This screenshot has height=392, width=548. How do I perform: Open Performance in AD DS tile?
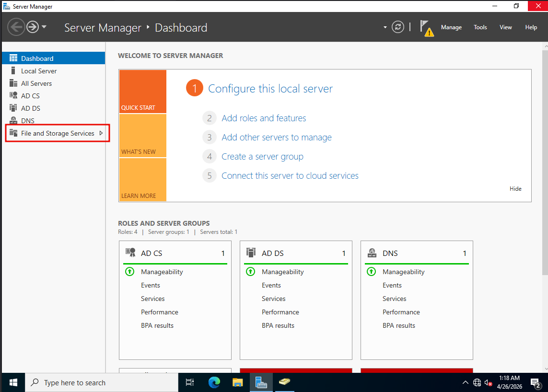pos(280,312)
